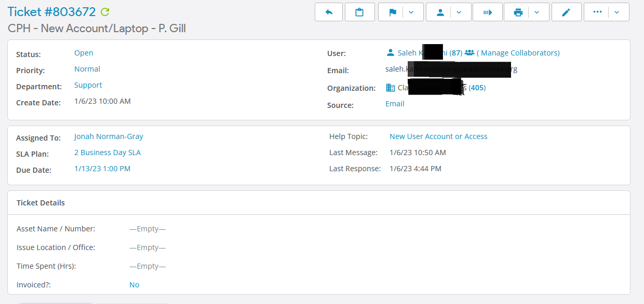Edit the 2 Business Day SLA plan
644x304 pixels.
(x=108, y=153)
